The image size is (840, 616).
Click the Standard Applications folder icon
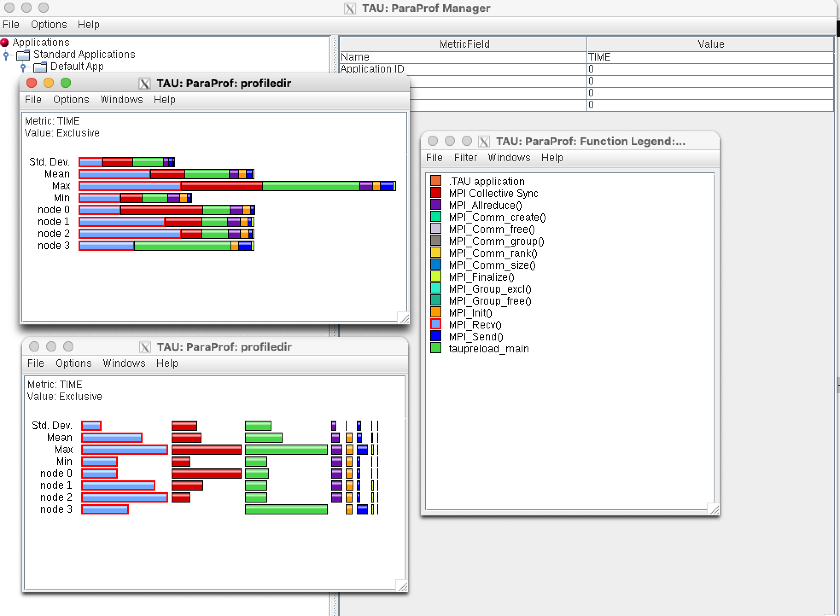[23, 55]
